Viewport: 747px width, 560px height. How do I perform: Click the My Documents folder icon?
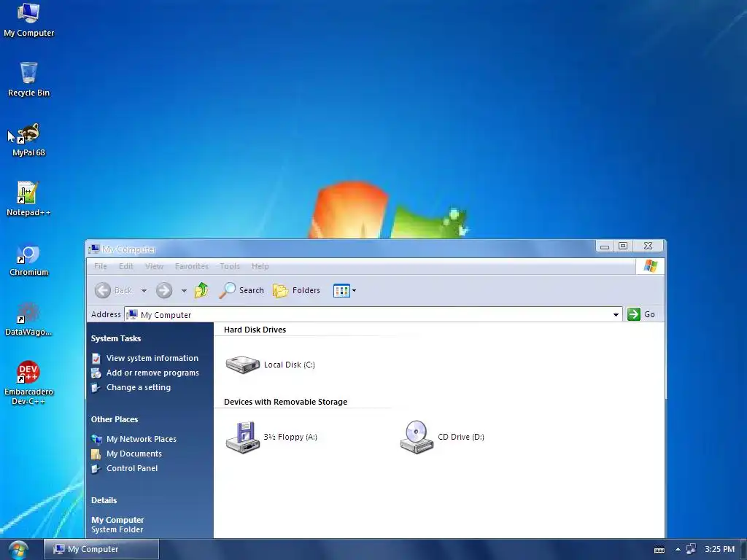click(x=96, y=454)
